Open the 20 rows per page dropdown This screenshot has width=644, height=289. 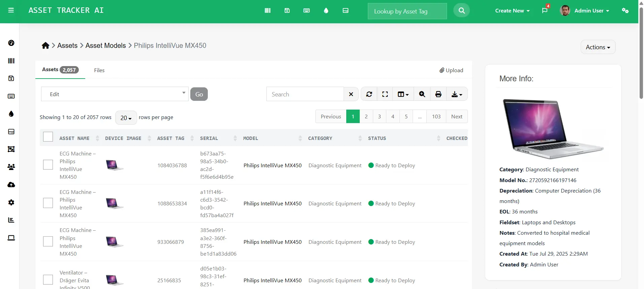coord(126,118)
